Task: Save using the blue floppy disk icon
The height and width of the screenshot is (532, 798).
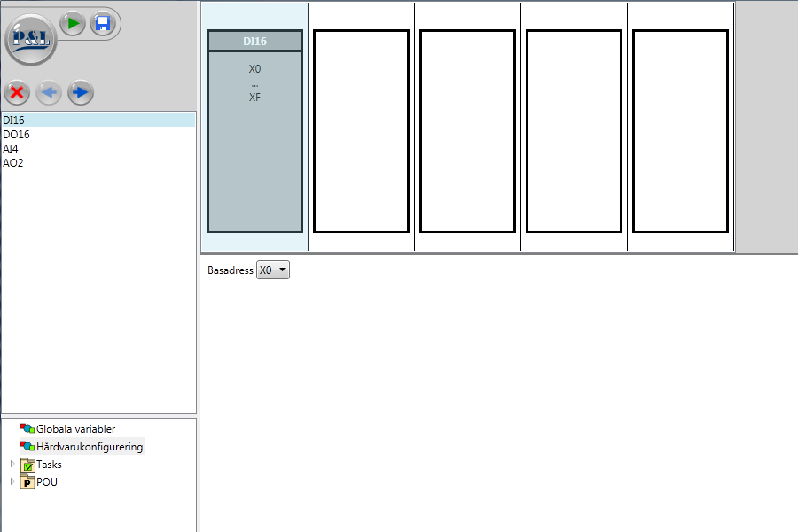Action: click(x=103, y=23)
